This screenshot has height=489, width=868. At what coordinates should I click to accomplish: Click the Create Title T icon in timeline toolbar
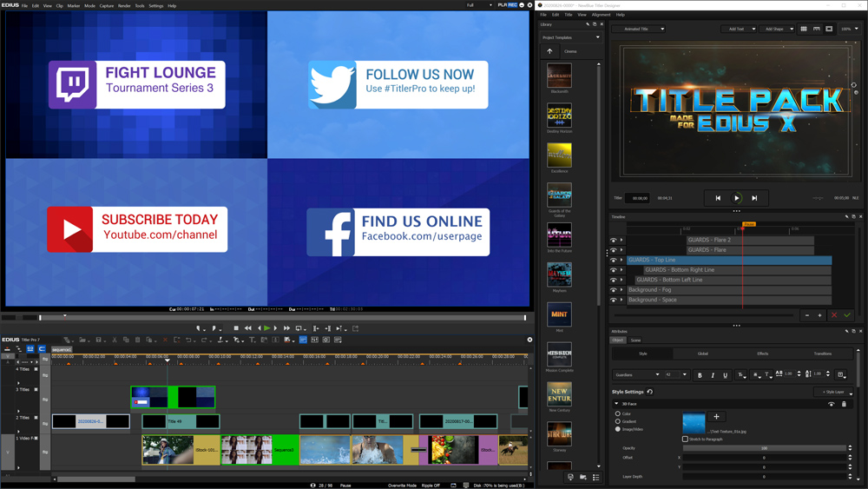click(252, 340)
